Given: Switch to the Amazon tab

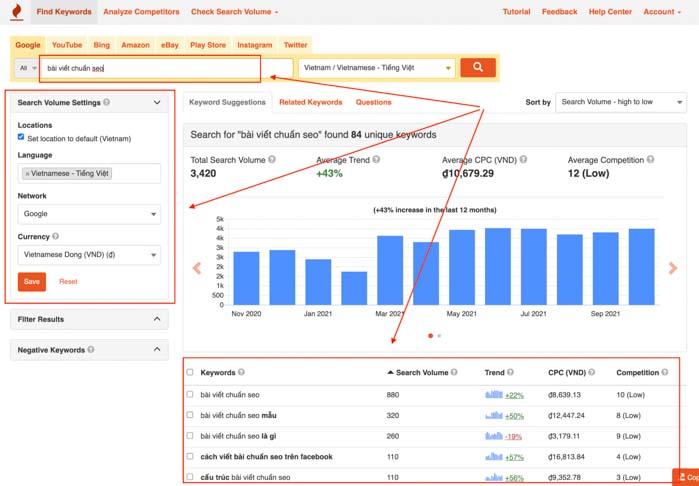Looking at the screenshot, I should coord(136,45).
